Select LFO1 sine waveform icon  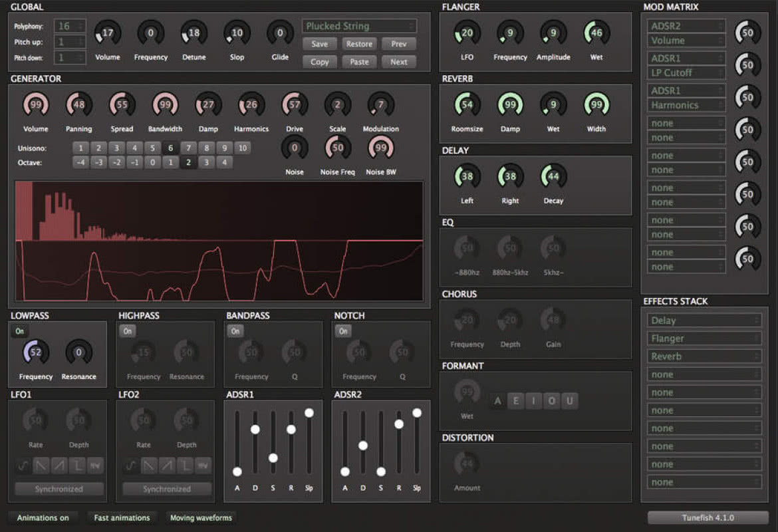coord(23,465)
